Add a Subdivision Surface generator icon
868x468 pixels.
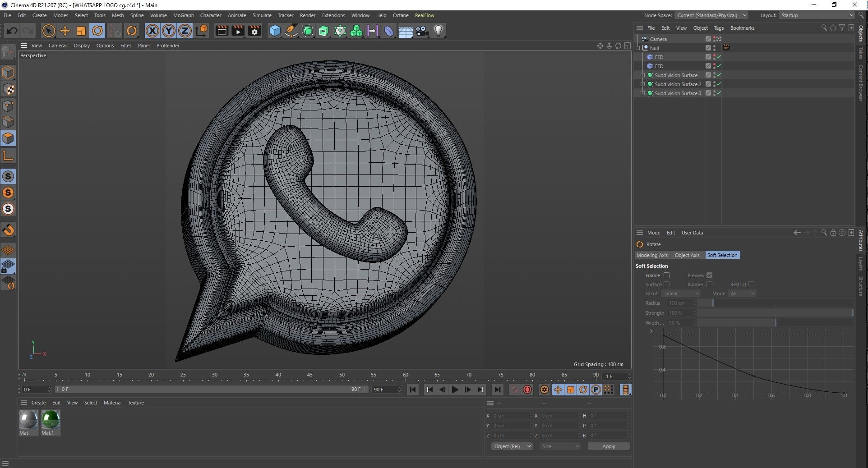(x=308, y=31)
